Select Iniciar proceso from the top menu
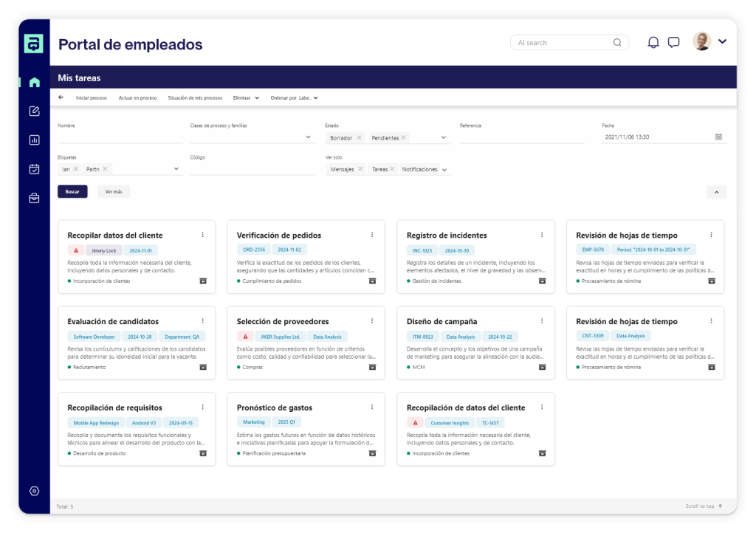The height and width of the screenshot is (533, 756). click(x=92, y=97)
